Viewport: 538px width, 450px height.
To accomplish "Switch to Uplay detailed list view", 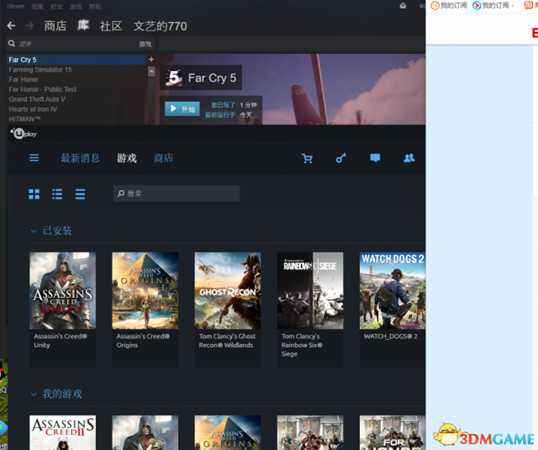I will pyautogui.click(x=57, y=194).
